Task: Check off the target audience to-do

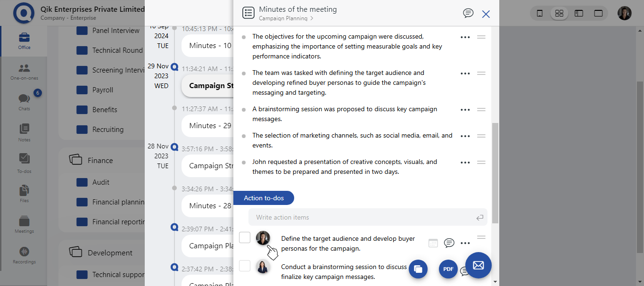Action: coord(245,237)
